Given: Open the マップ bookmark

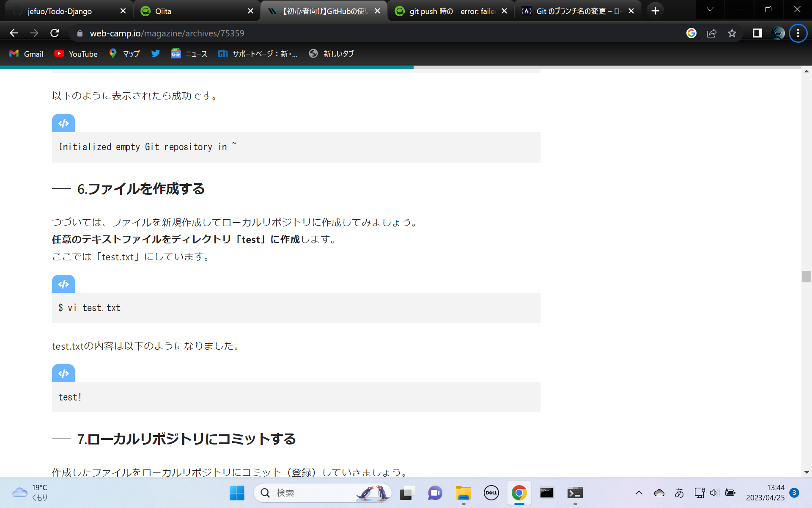Looking at the screenshot, I should [124, 54].
